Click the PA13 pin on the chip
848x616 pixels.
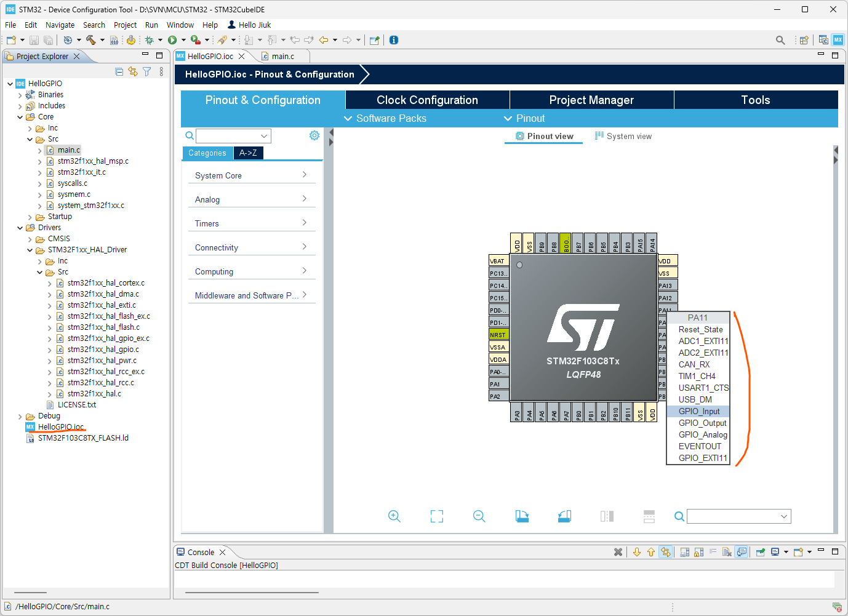click(x=668, y=286)
